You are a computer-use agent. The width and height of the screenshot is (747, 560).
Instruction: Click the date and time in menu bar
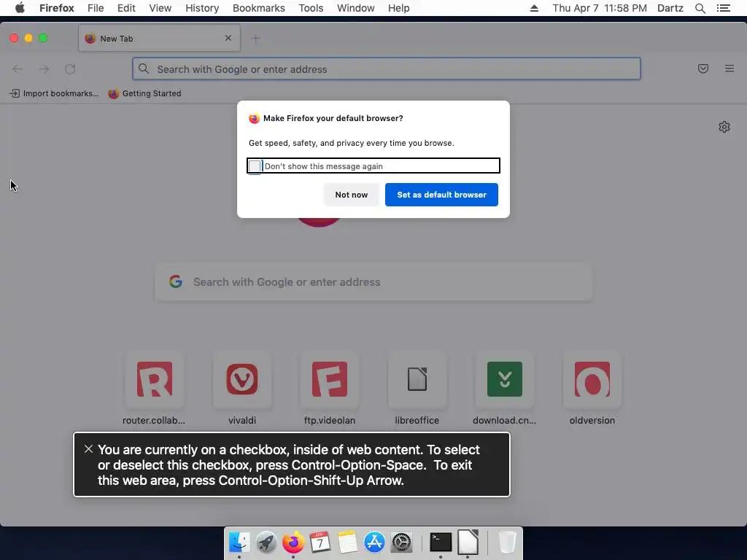point(600,8)
